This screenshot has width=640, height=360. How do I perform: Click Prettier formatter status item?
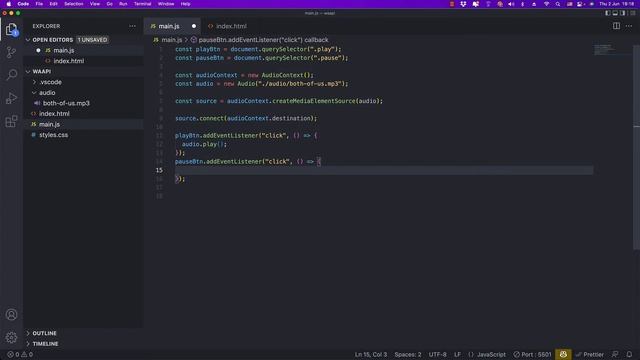589,355
